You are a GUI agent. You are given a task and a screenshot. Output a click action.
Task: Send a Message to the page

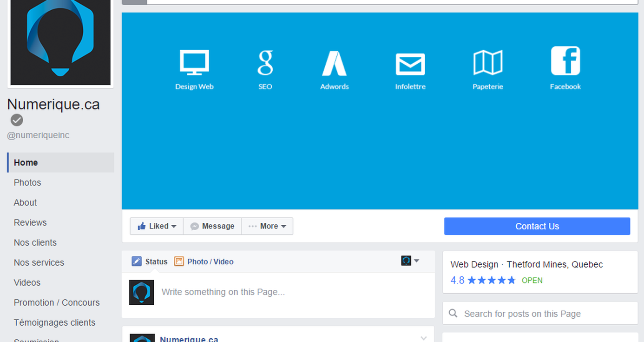(212, 226)
